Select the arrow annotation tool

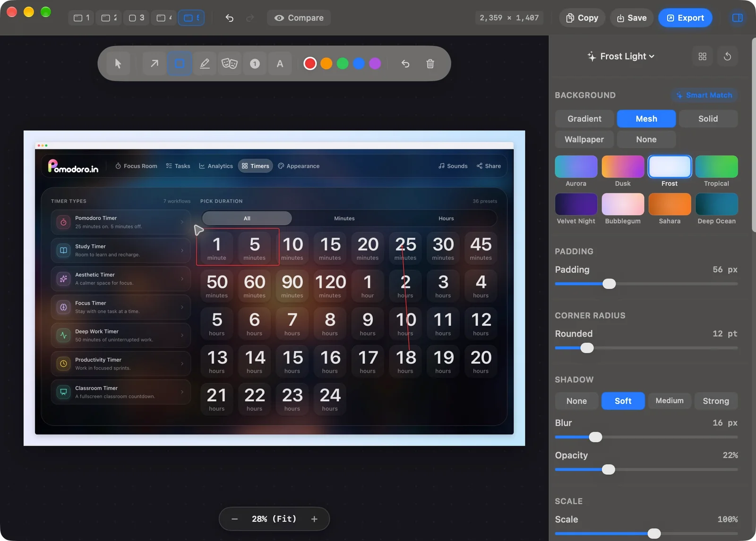coord(155,63)
